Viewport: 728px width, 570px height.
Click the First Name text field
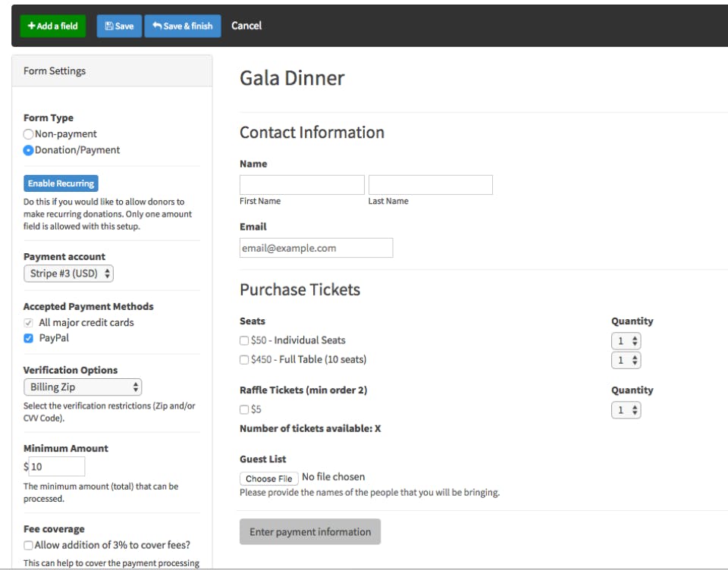[302, 185]
